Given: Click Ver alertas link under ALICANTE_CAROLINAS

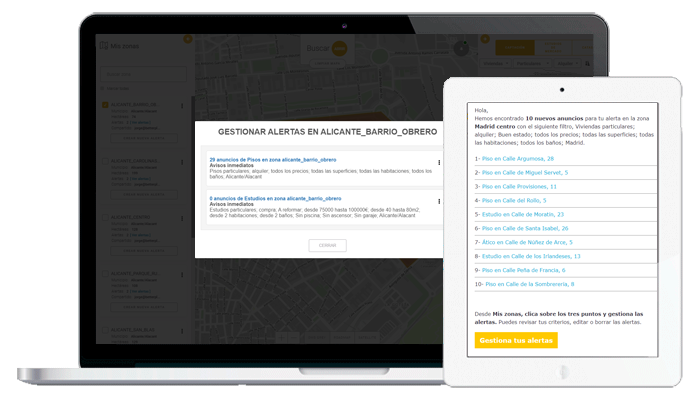Looking at the screenshot, I should tap(140, 179).
